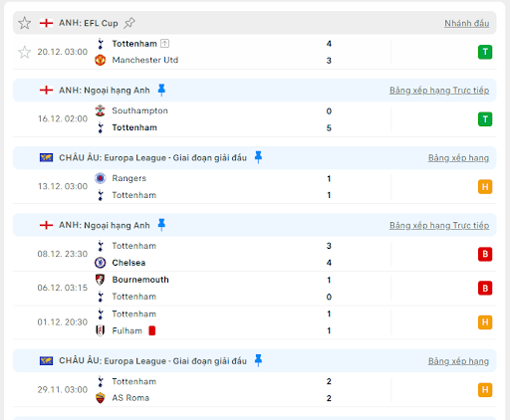This screenshot has width=510, height=420.
Task: Open Bảng xếp hạng for first Europa League
Action: pyautogui.click(x=458, y=158)
